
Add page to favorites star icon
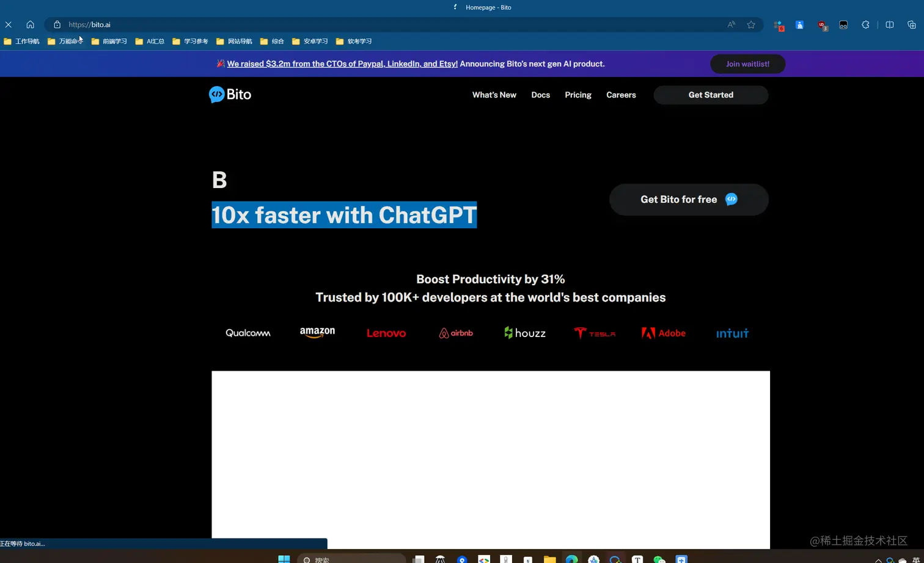(x=751, y=24)
